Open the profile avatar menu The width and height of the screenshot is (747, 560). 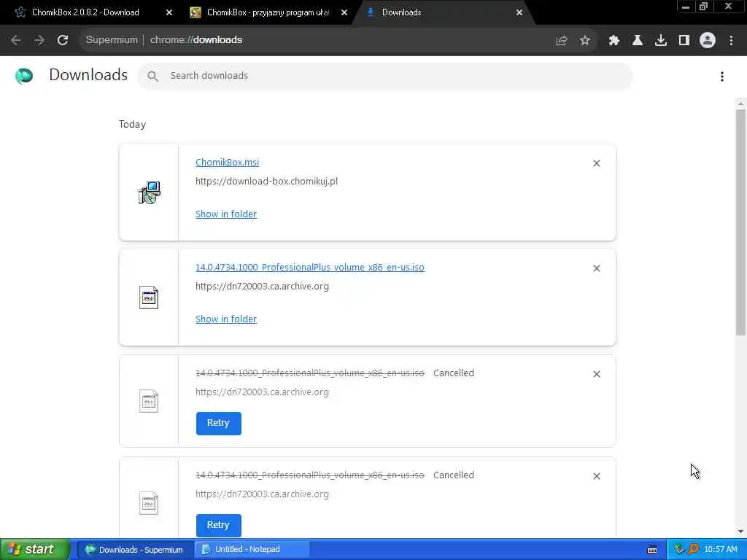(x=708, y=41)
